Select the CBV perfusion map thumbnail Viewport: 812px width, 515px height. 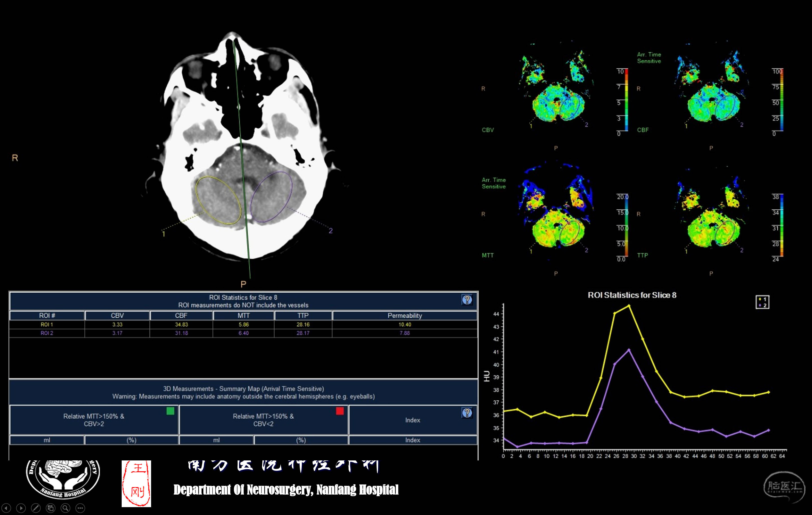556,91
